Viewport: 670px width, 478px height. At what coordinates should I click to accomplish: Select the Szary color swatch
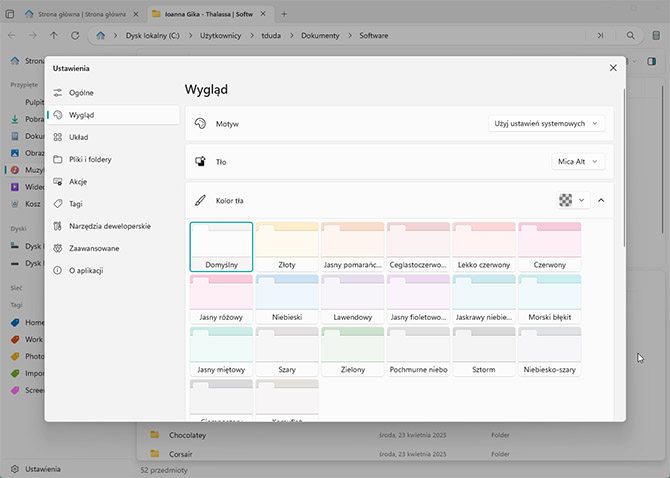pos(287,352)
